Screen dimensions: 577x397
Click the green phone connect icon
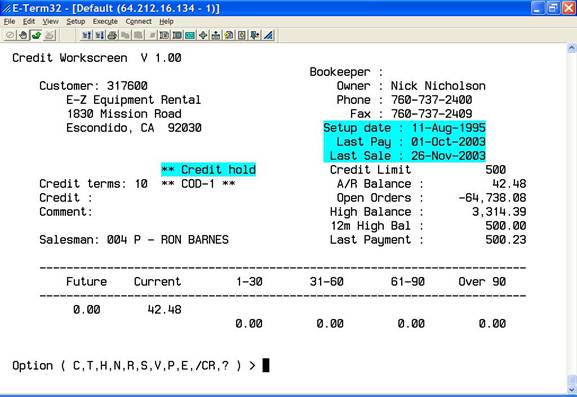tap(36, 35)
